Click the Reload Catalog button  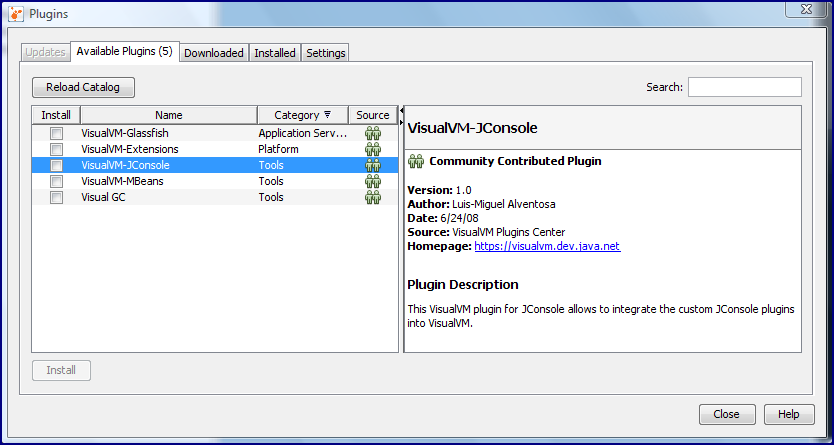click(83, 87)
